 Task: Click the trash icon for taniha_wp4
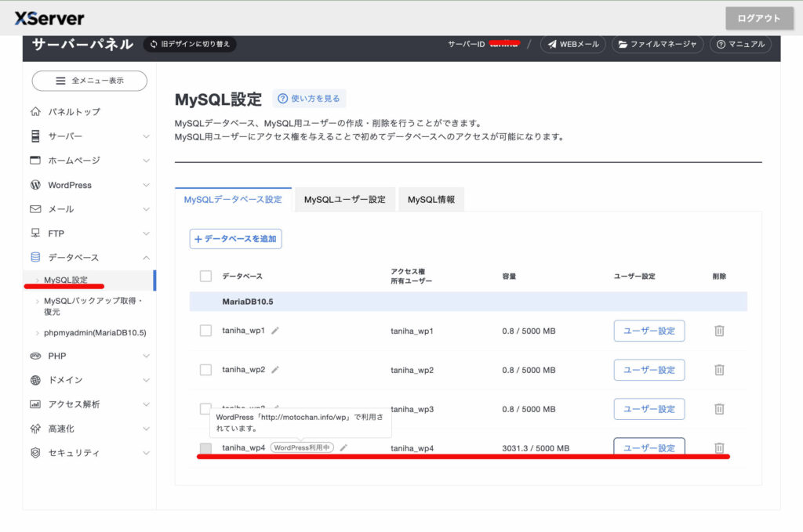[x=719, y=448]
